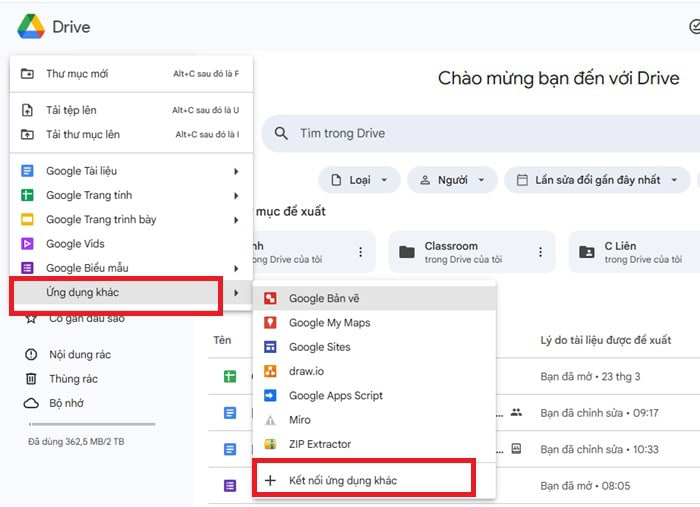Choose Tải thư mục lên from menu

click(131, 134)
